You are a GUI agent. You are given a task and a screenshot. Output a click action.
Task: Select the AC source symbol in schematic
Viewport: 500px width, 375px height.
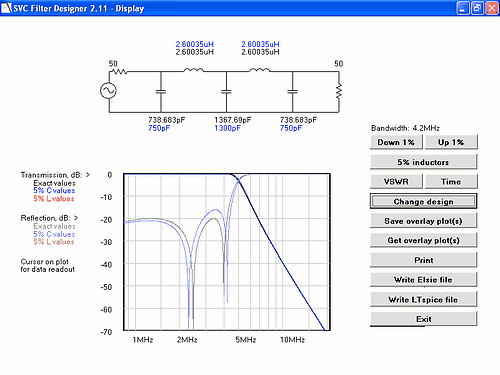click(x=108, y=90)
